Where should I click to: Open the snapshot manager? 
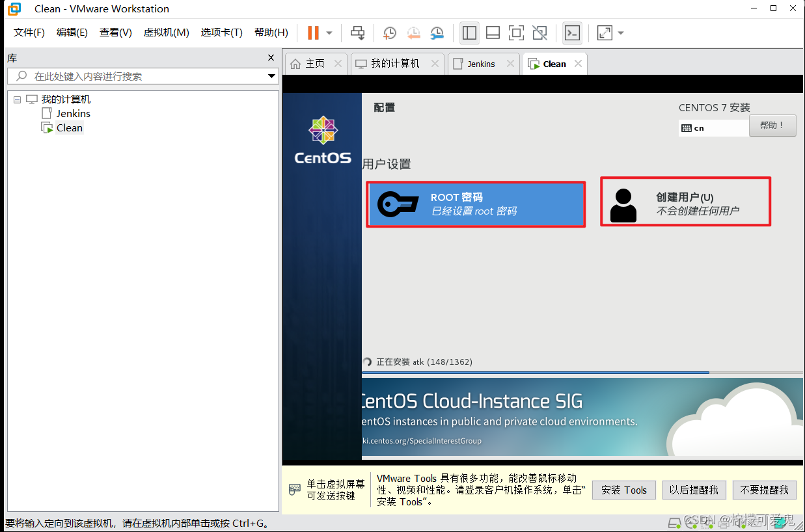437,33
